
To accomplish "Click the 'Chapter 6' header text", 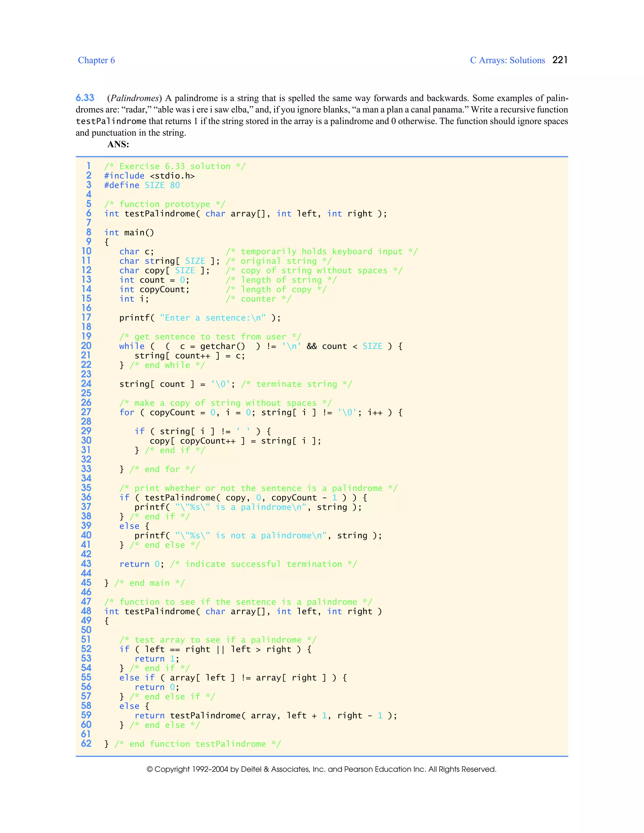I will (96, 60).
